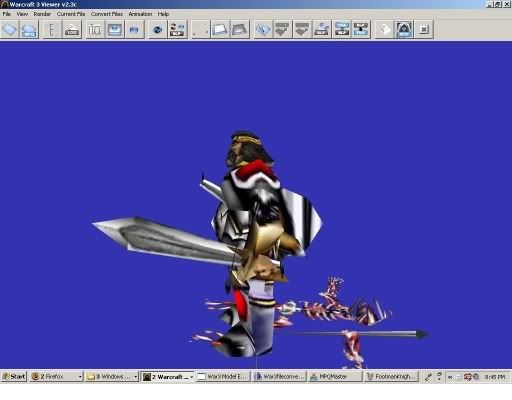512x400 pixels.
Task: Click the dark gray tilted sheet toolbar icon
Action: tap(240, 29)
